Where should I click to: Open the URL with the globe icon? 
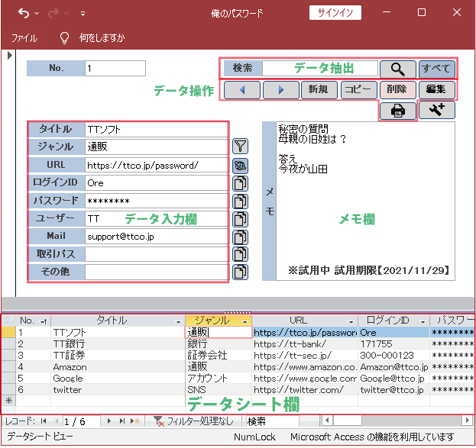[241, 165]
